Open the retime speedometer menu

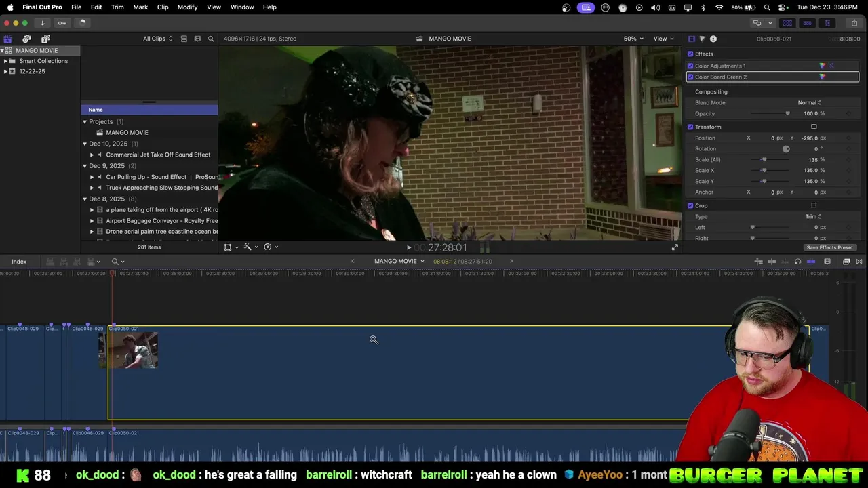point(270,247)
